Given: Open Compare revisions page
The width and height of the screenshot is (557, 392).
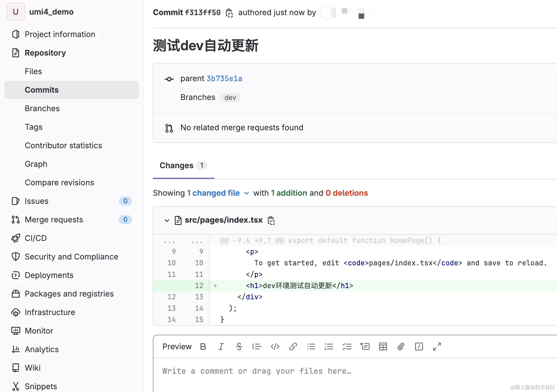Looking at the screenshot, I should [59, 183].
